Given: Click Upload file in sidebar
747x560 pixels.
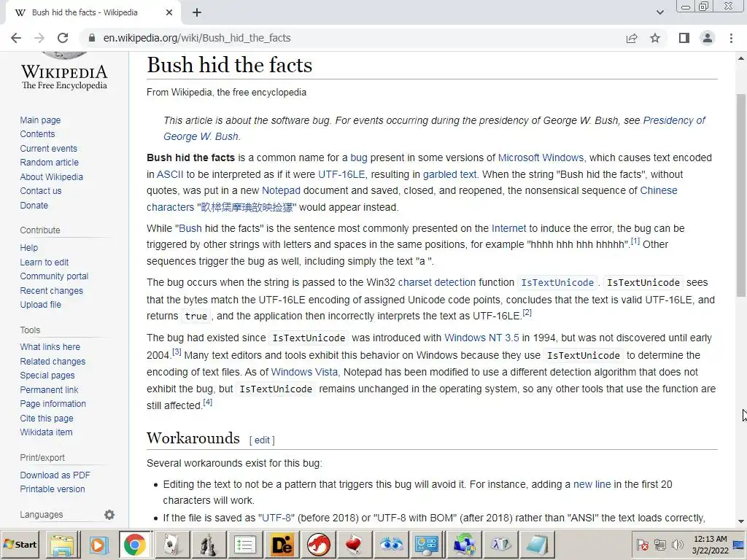Looking at the screenshot, I should point(41,304).
